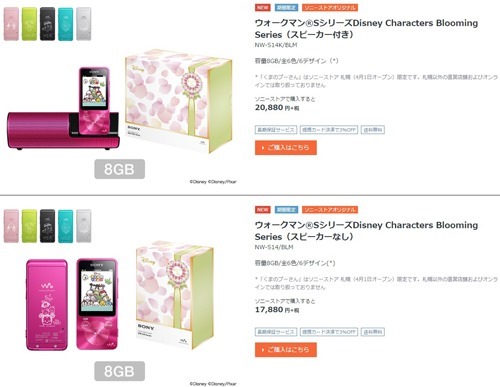Click the card payment 3%OFF tag, top product
Image resolution: width=500 pixels, height=387 pixels.
329,130
